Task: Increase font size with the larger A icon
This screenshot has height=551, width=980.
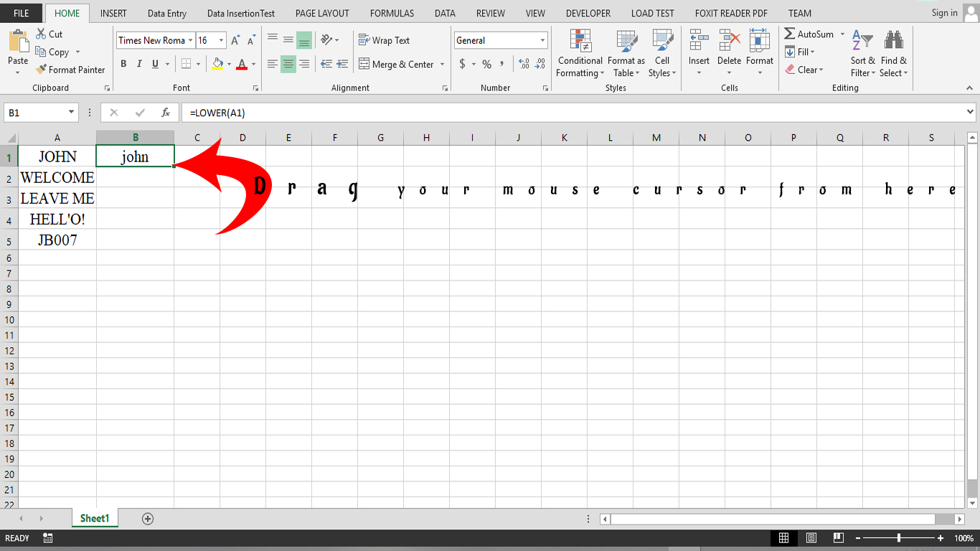Action: pos(235,41)
